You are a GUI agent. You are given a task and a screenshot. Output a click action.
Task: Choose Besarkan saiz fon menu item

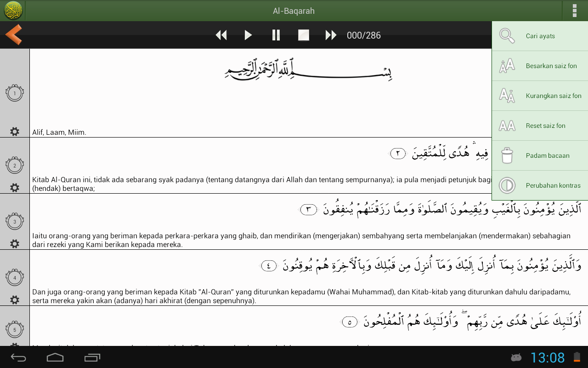click(540, 66)
